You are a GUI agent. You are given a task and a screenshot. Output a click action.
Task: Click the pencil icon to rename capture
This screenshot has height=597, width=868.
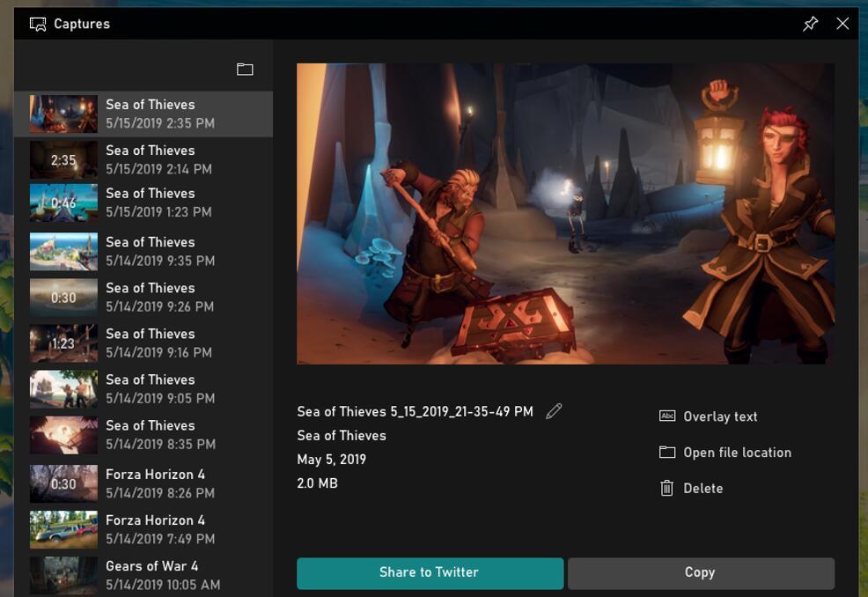pos(554,411)
